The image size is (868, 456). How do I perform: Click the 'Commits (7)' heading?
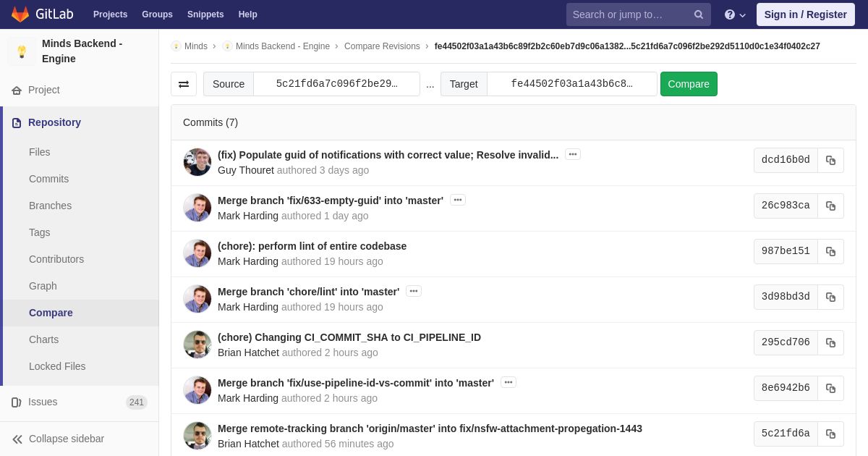click(x=210, y=122)
